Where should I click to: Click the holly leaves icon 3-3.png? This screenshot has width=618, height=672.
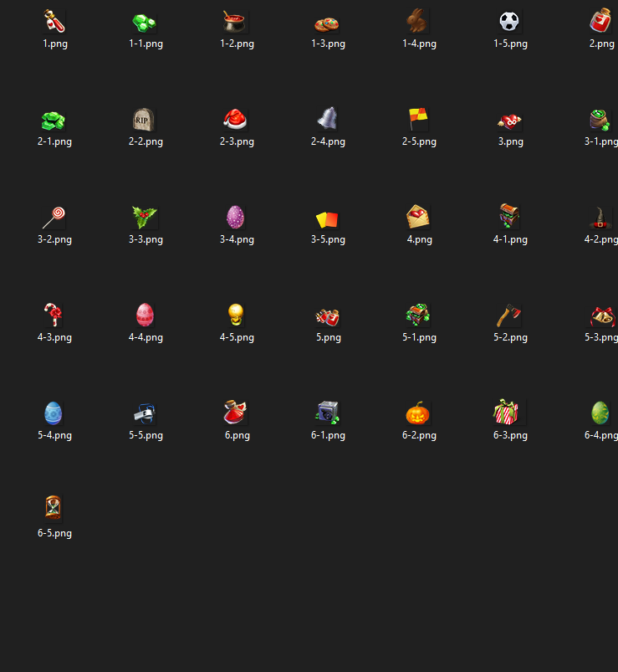pyautogui.click(x=145, y=218)
